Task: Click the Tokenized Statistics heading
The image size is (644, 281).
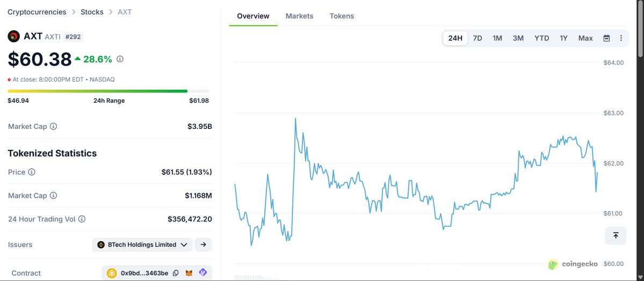Action: click(x=52, y=153)
